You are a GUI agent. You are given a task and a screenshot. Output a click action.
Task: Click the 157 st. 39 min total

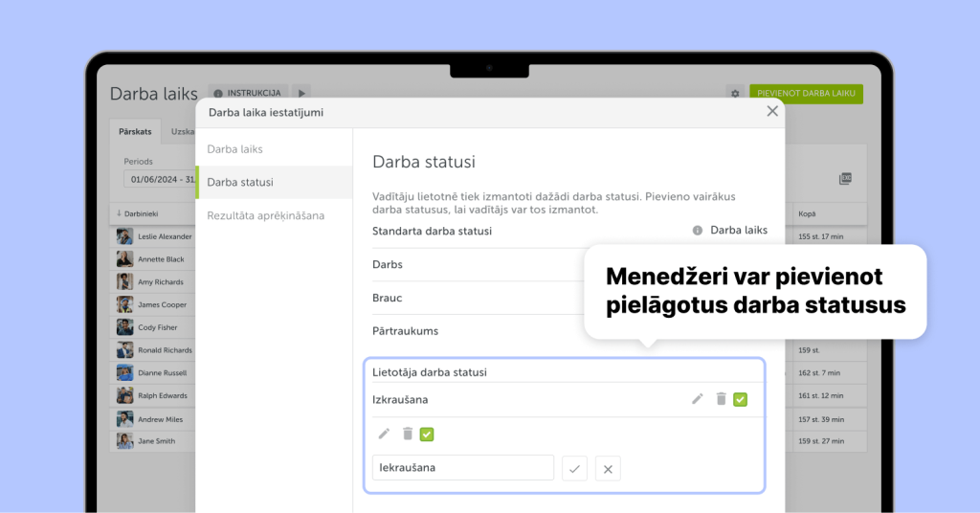[x=820, y=419]
